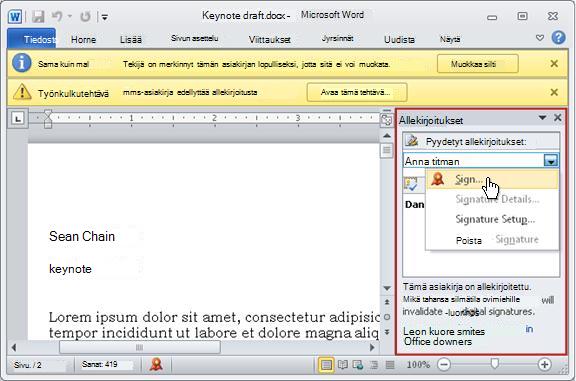Switch to Draft view
Screen dimensions: 576x381
click(x=390, y=364)
